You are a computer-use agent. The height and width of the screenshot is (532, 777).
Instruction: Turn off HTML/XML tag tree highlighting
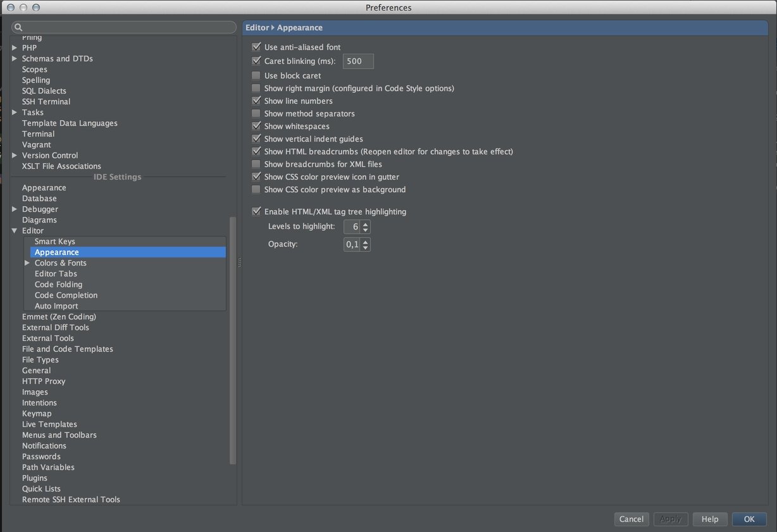[x=256, y=212]
